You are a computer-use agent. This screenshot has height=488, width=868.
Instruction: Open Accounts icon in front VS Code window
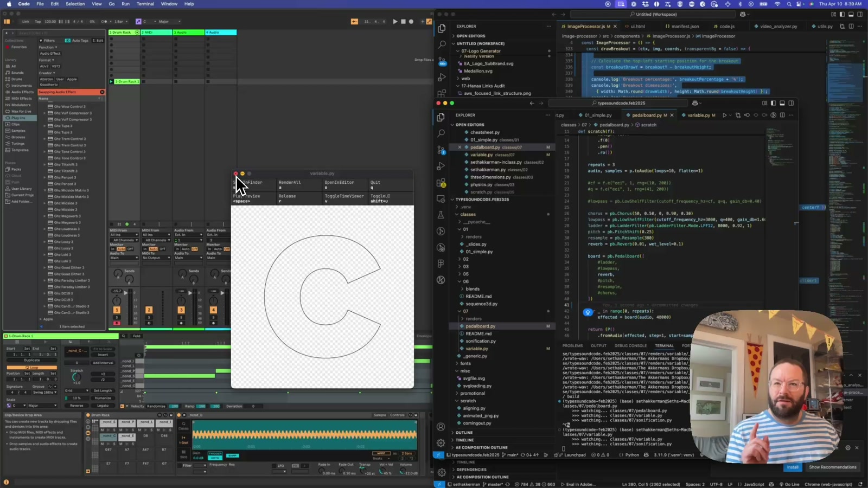point(441,427)
